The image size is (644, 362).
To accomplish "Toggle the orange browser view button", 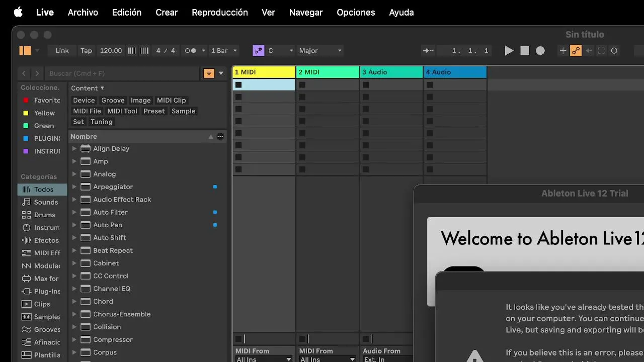I will [25, 51].
